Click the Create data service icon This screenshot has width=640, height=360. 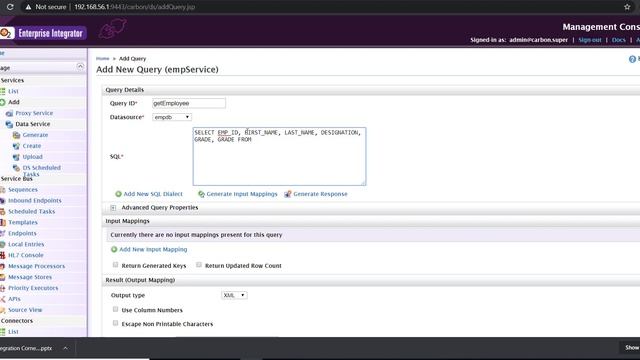[x=16, y=146]
